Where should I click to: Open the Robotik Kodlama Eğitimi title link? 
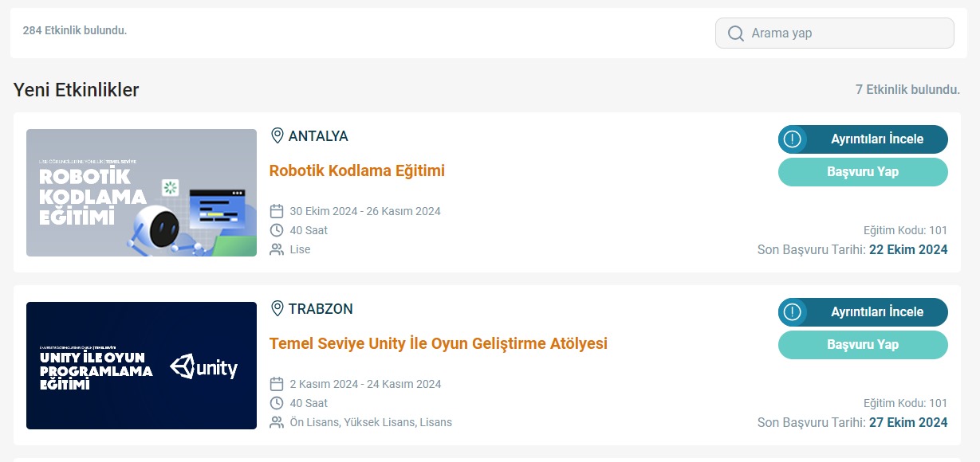click(357, 170)
